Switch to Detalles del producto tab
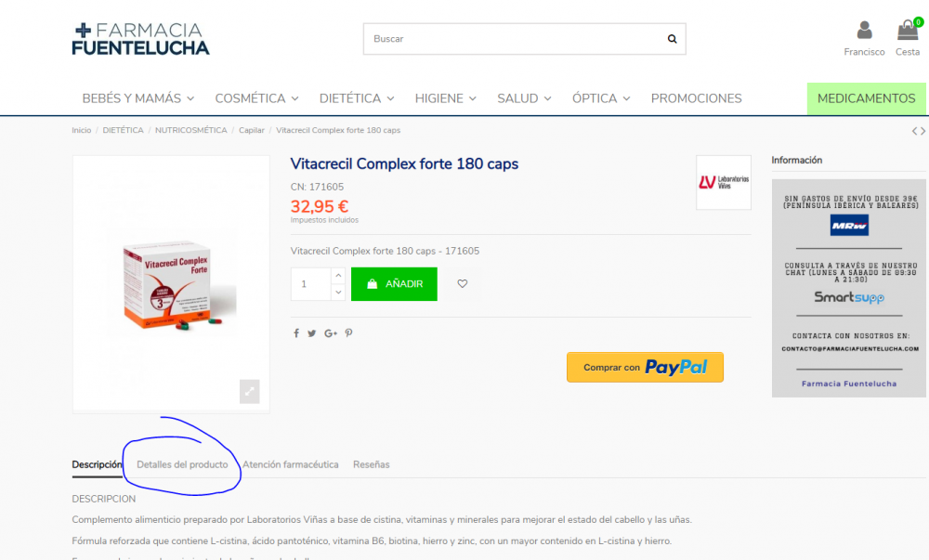Screen dimensions: 929x560 point(182,464)
